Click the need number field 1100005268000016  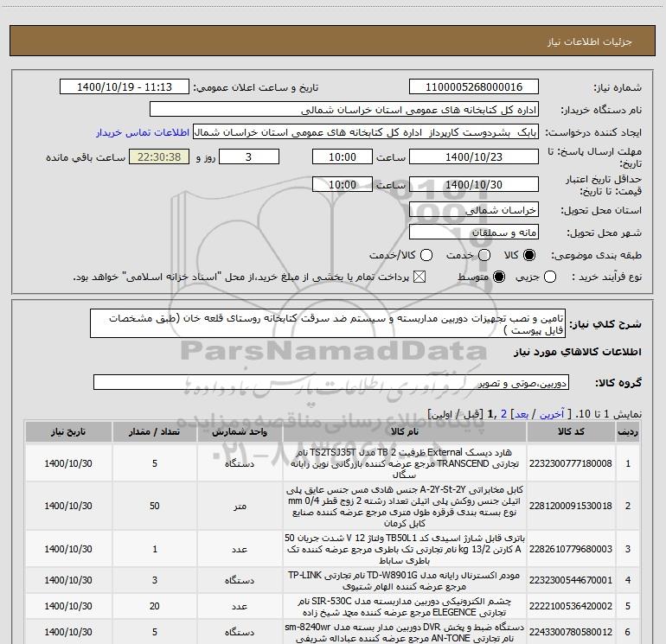pyautogui.click(x=474, y=87)
